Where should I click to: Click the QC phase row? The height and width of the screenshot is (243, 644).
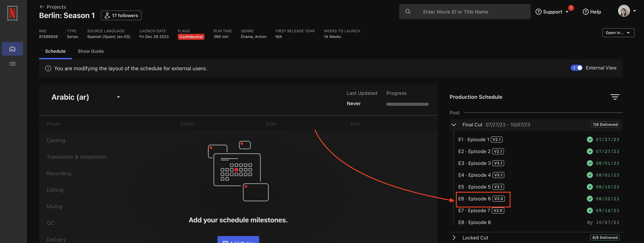[50, 223]
